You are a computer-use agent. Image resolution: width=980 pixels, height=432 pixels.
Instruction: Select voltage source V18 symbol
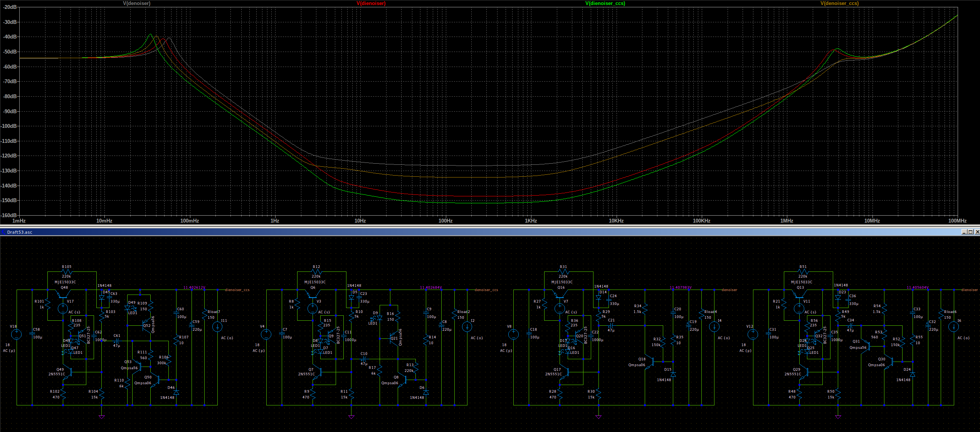[x=16, y=334]
